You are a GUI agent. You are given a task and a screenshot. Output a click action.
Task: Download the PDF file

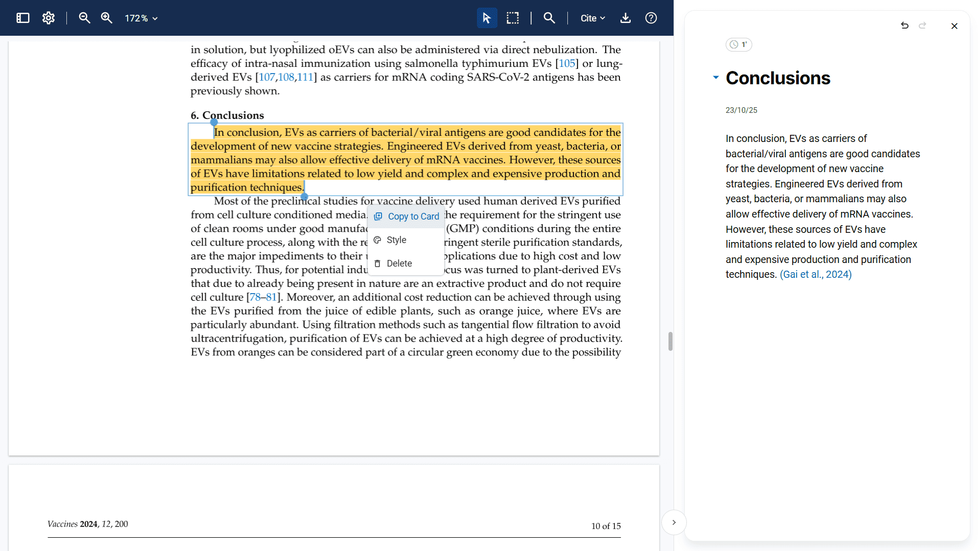click(x=625, y=18)
